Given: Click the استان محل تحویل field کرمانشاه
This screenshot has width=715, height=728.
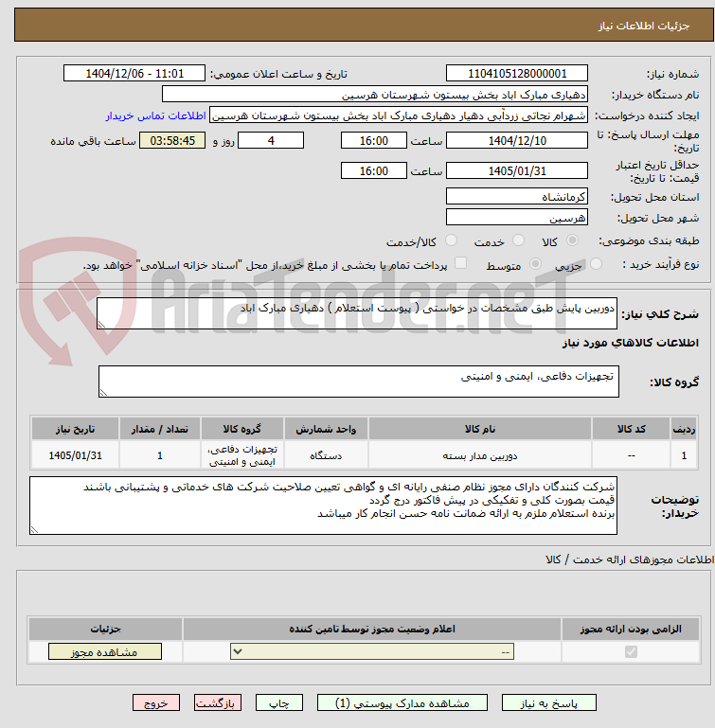Looking at the screenshot, I should tap(517, 196).
